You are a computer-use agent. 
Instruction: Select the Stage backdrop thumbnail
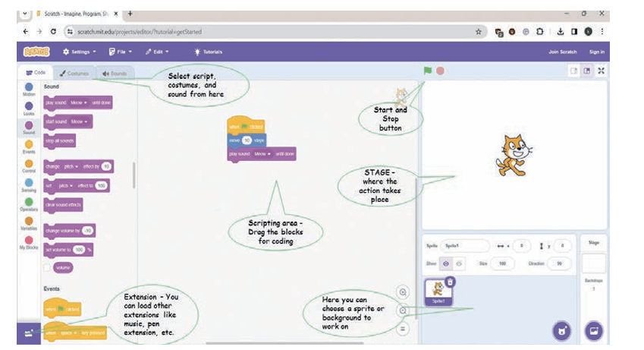tap(593, 263)
